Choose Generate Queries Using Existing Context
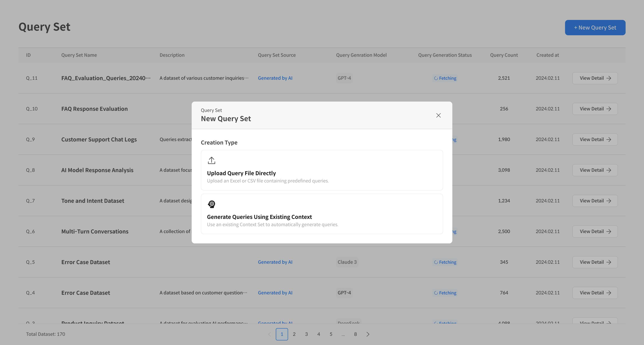Image resolution: width=644 pixels, height=345 pixels. click(x=322, y=214)
